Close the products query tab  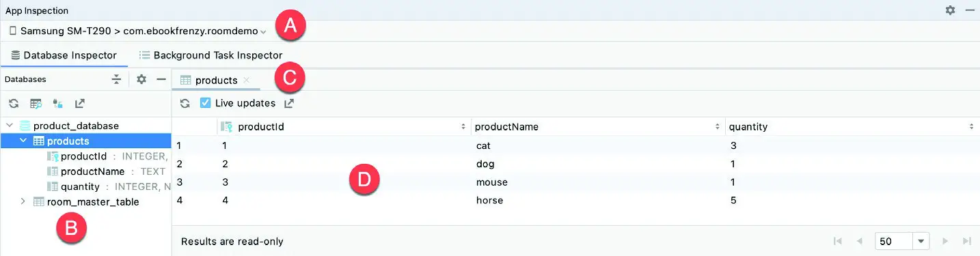(247, 80)
